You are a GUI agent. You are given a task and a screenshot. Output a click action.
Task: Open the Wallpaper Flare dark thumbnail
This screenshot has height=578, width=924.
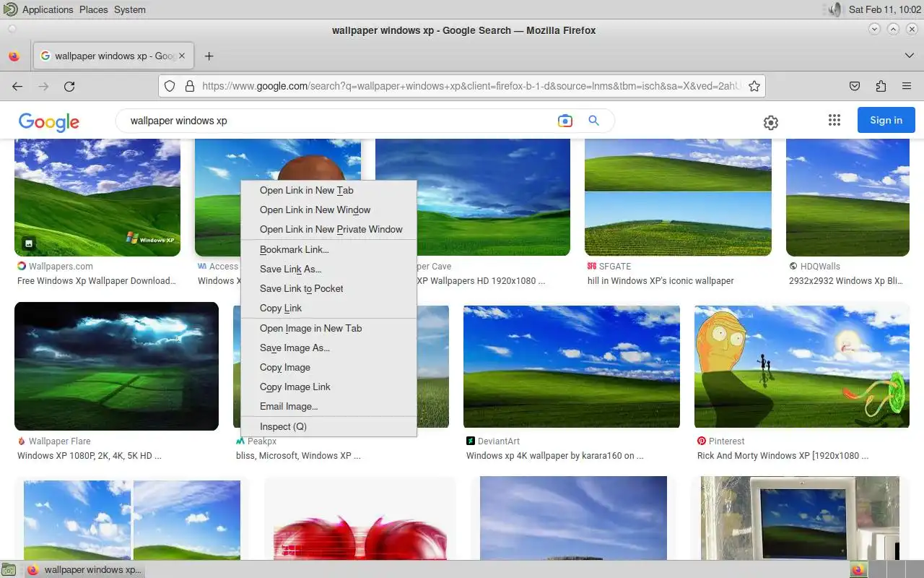[116, 366]
